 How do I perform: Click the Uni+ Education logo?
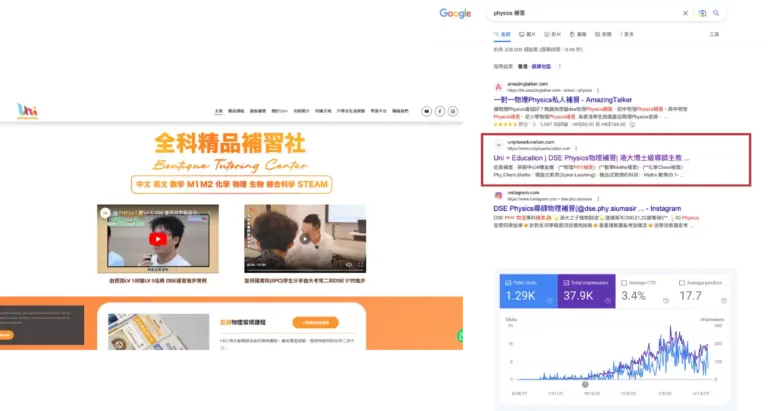click(x=28, y=110)
